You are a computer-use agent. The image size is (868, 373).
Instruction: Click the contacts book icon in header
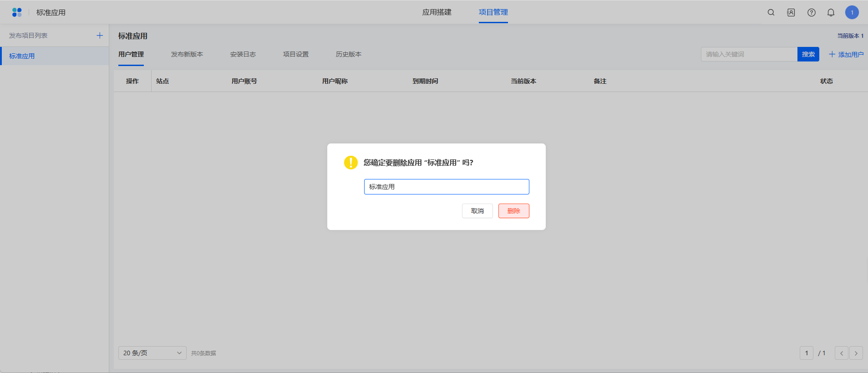point(791,12)
